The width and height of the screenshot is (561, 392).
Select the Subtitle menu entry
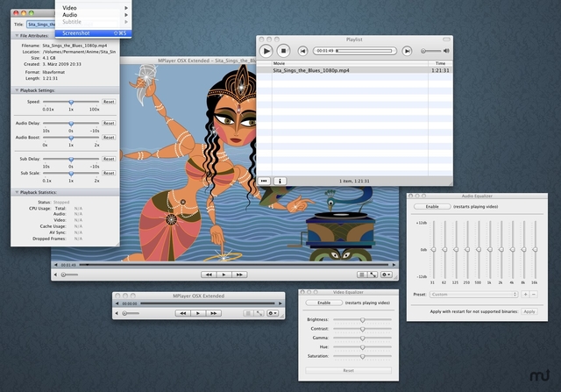coord(94,22)
